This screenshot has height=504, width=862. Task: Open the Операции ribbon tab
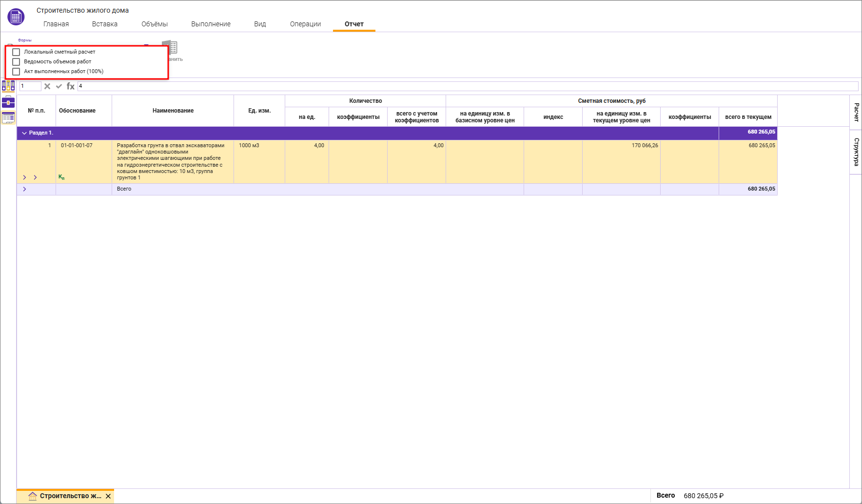(305, 24)
